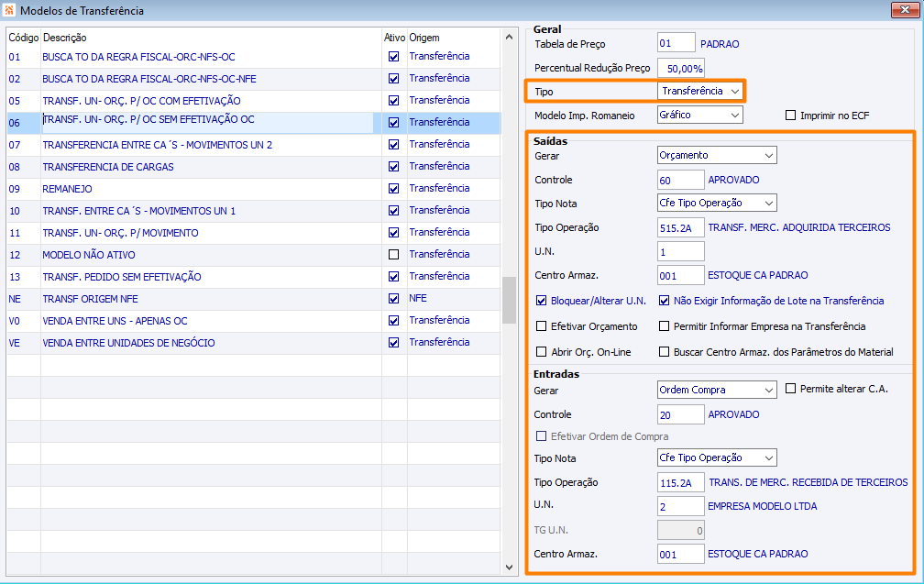
Task: Select row VENDA ENTRE UNIDADES DE NEGÓCIO
Action: 253,343
